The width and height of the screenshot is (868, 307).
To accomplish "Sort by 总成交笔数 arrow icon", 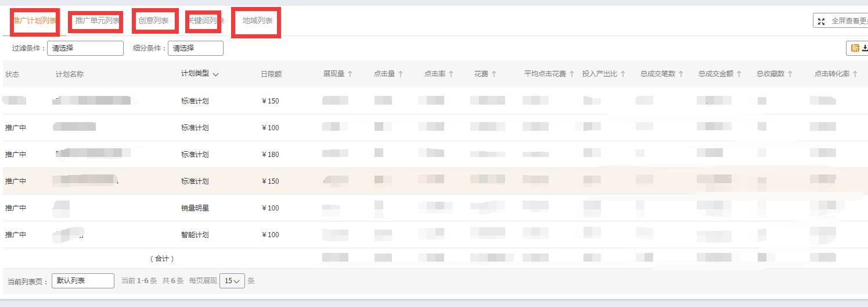I will 681,74.
